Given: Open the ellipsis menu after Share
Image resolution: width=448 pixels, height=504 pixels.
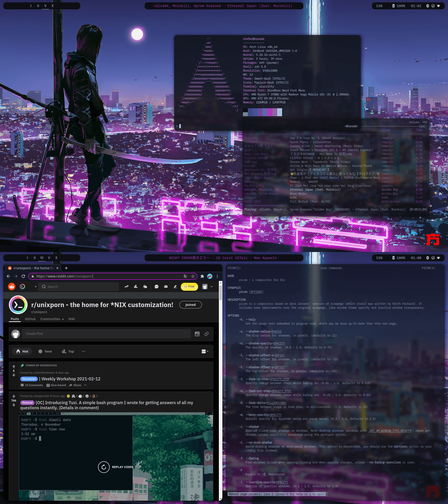Looking at the screenshot, I should point(85,385).
